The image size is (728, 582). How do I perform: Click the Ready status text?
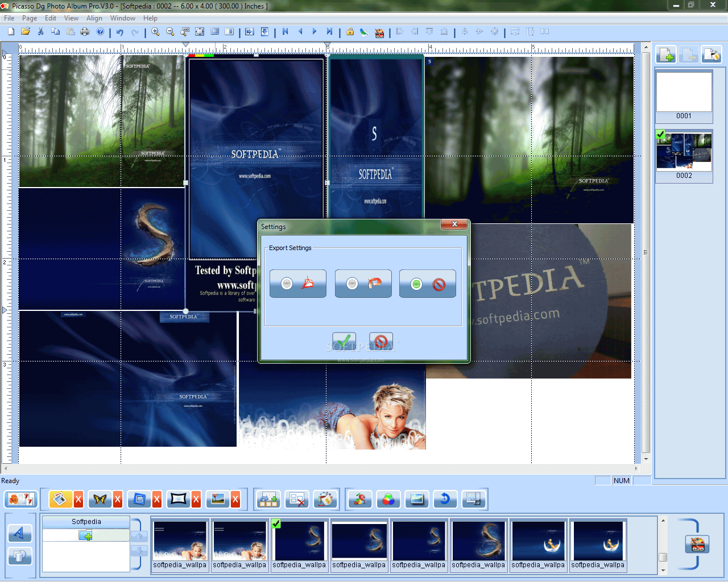[x=10, y=481]
